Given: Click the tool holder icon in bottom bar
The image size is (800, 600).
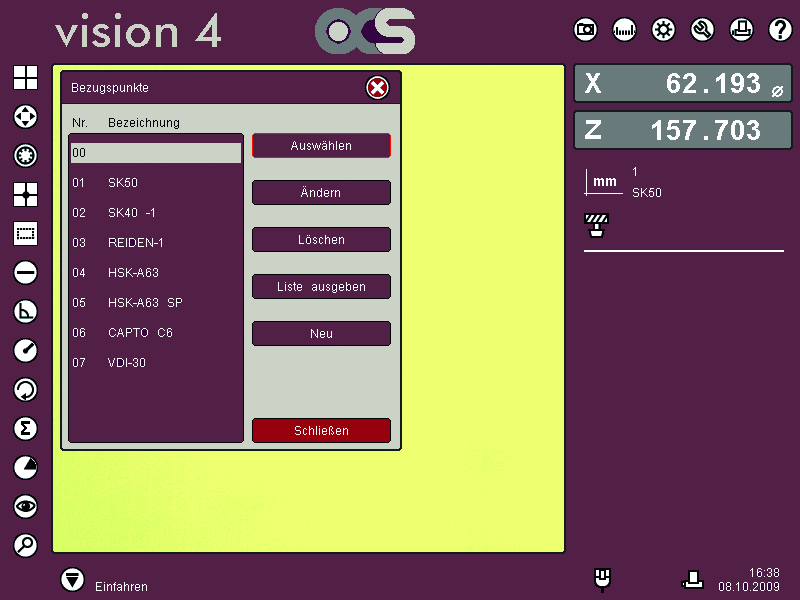Looking at the screenshot, I should pos(603,580).
